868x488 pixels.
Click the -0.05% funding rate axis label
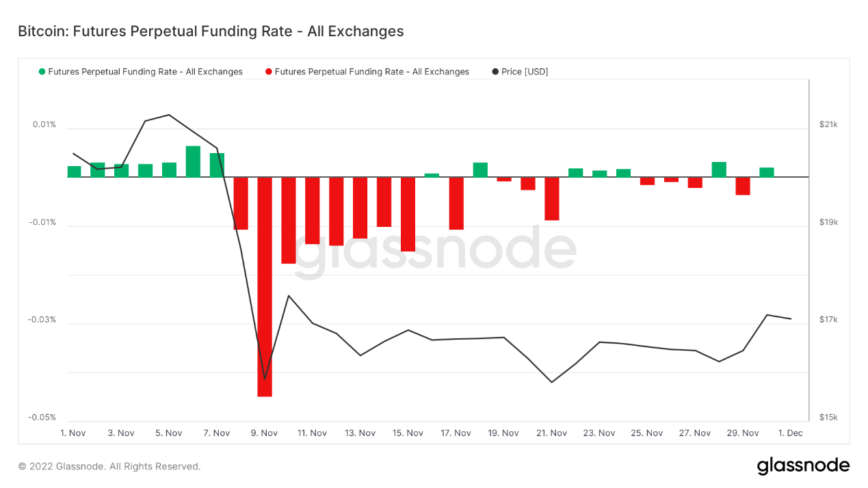42,418
